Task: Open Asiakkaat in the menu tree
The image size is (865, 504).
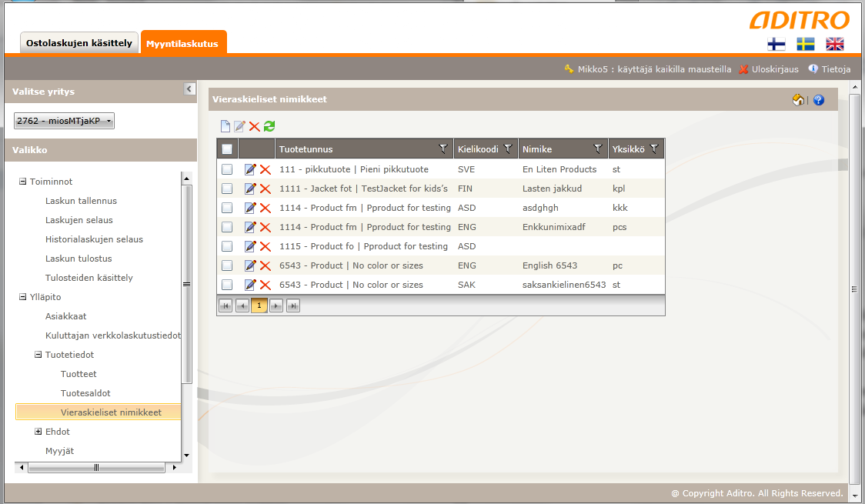Action: 65,316
